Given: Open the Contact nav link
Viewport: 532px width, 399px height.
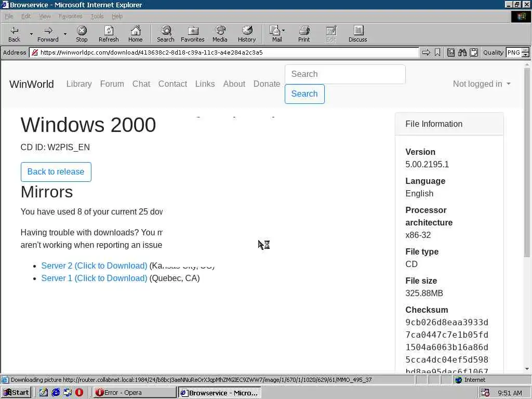Looking at the screenshot, I should click(x=172, y=84).
